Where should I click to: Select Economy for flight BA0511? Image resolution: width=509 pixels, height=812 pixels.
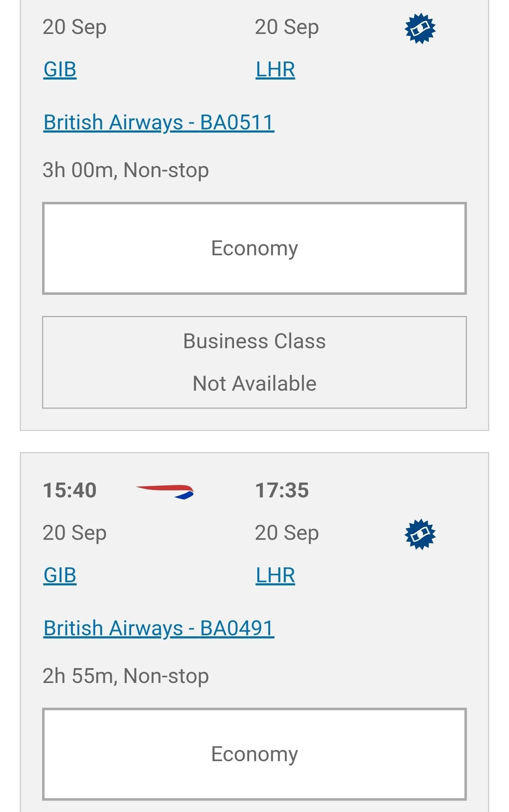pos(254,248)
